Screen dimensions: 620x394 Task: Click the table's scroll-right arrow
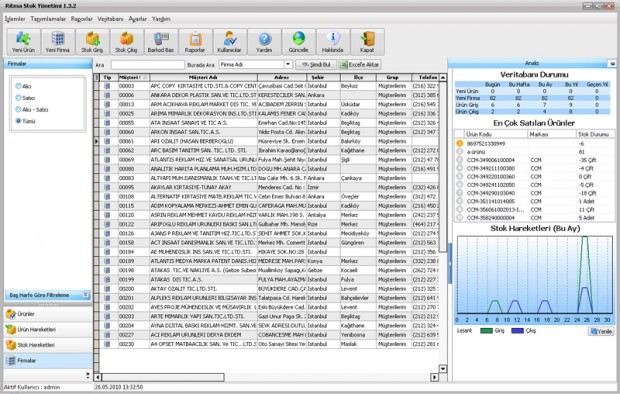(x=435, y=377)
